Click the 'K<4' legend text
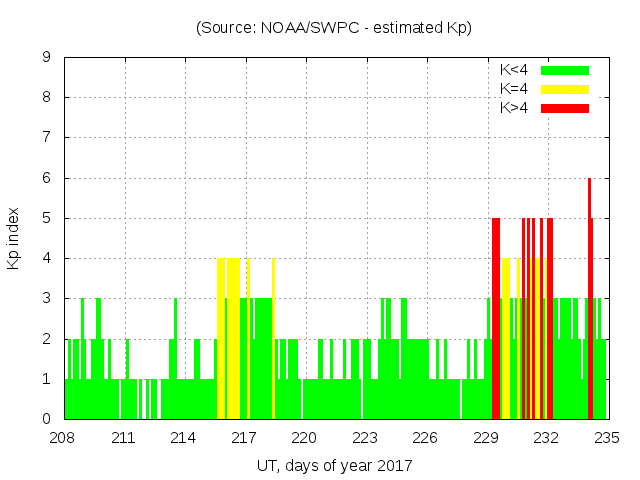640x480 pixels. pyautogui.click(x=515, y=70)
